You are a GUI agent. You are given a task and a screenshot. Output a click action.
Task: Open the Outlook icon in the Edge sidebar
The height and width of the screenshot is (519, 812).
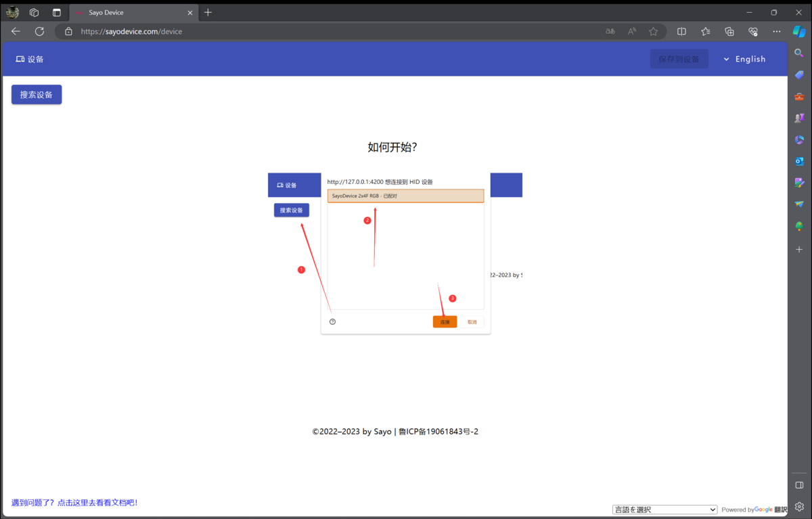(798, 161)
